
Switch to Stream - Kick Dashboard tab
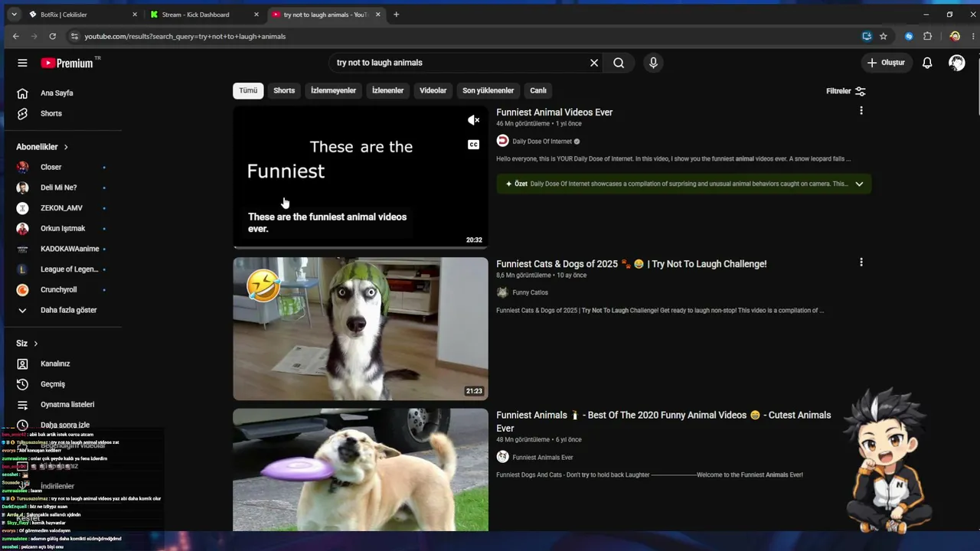[204, 15]
